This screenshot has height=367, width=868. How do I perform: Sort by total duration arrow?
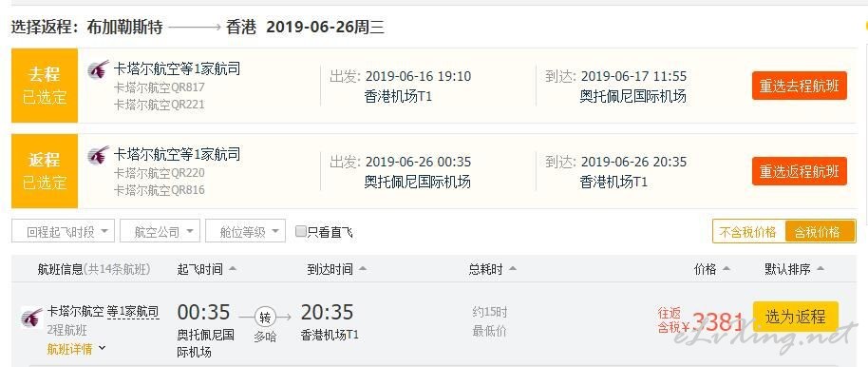tap(513, 269)
